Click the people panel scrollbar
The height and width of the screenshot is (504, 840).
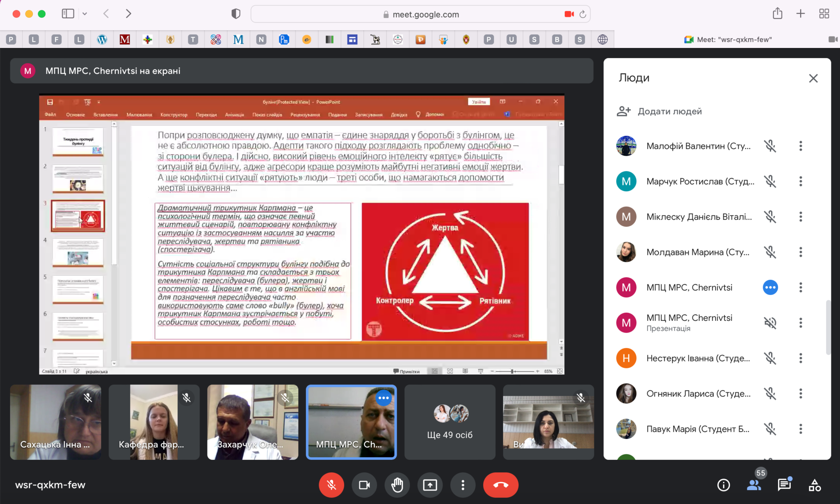point(828,327)
